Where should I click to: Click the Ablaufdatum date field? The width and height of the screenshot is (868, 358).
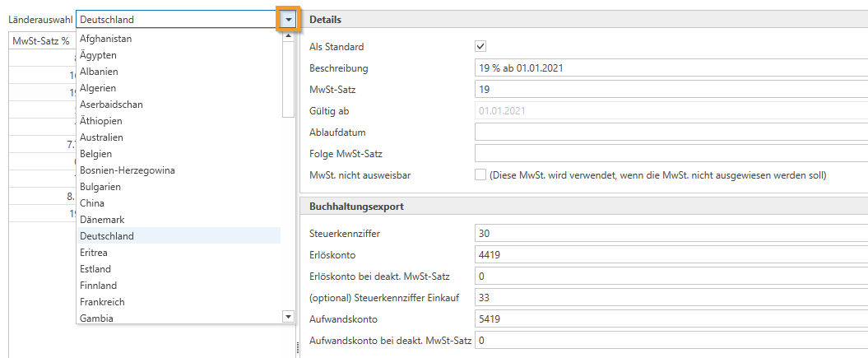(x=671, y=132)
